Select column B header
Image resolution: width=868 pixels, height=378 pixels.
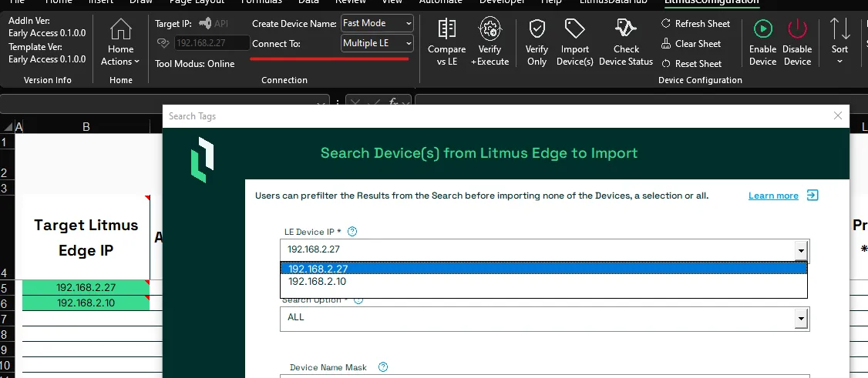pos(86,127)
